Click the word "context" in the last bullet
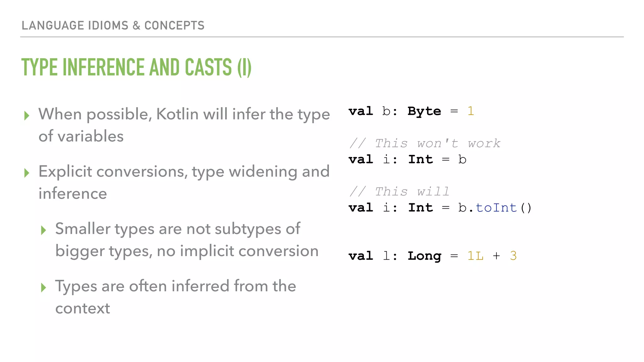The image size is (644, 362). pyautogui.click(x=83, y=308)
